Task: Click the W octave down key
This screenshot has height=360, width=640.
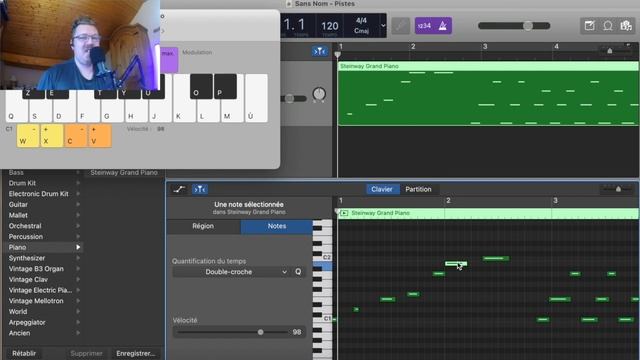Action: pyautogui.click(x=28, y=136)
